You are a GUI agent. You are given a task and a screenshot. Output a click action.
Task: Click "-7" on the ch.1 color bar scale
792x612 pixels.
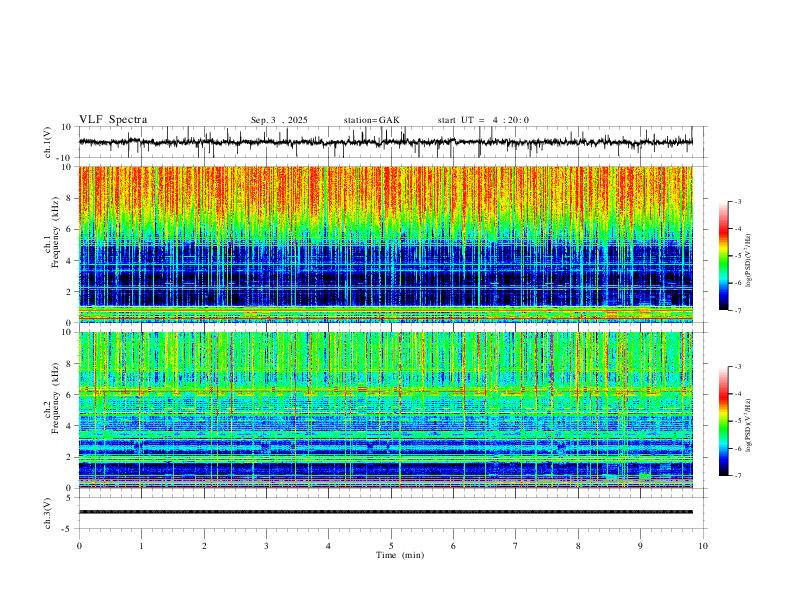pos(738,310)
